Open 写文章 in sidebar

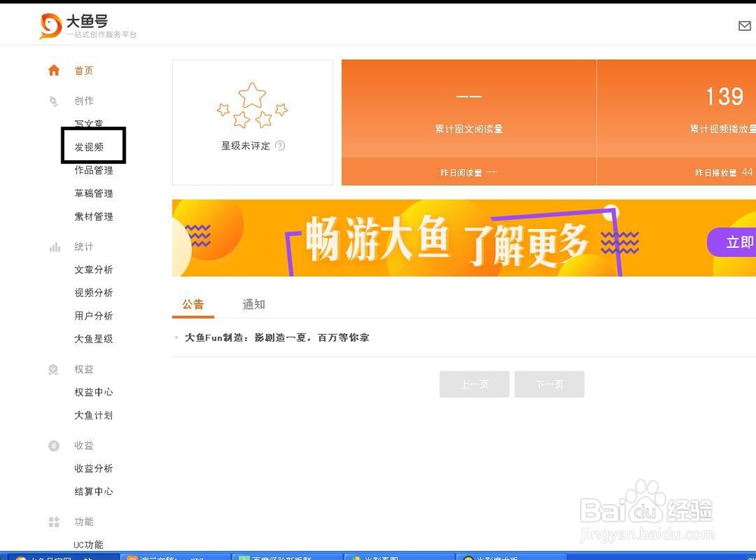point(88,124)
